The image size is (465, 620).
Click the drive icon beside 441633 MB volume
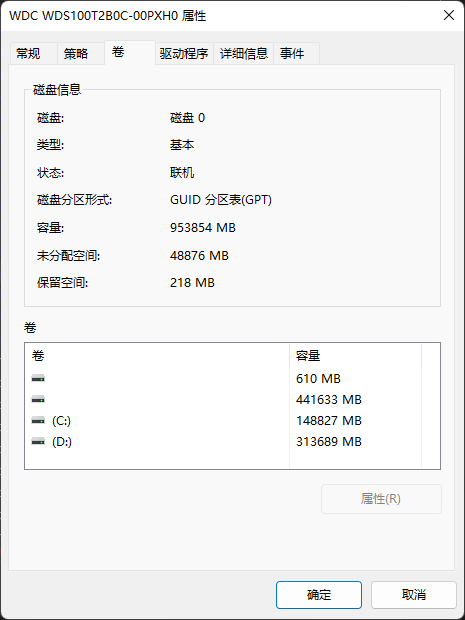coord(38,400)
